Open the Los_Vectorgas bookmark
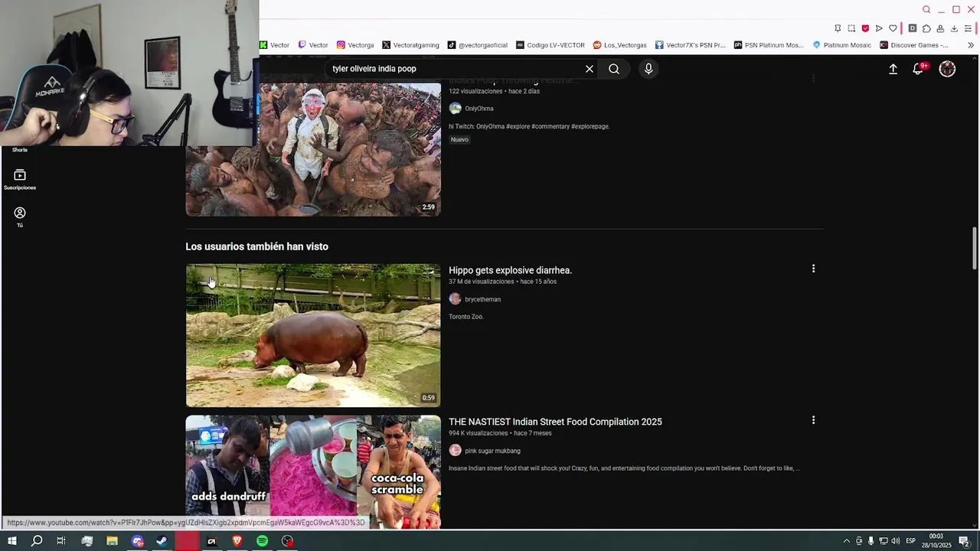The height and width of the screenshot is (551, 980). click(x=619, y=45)
